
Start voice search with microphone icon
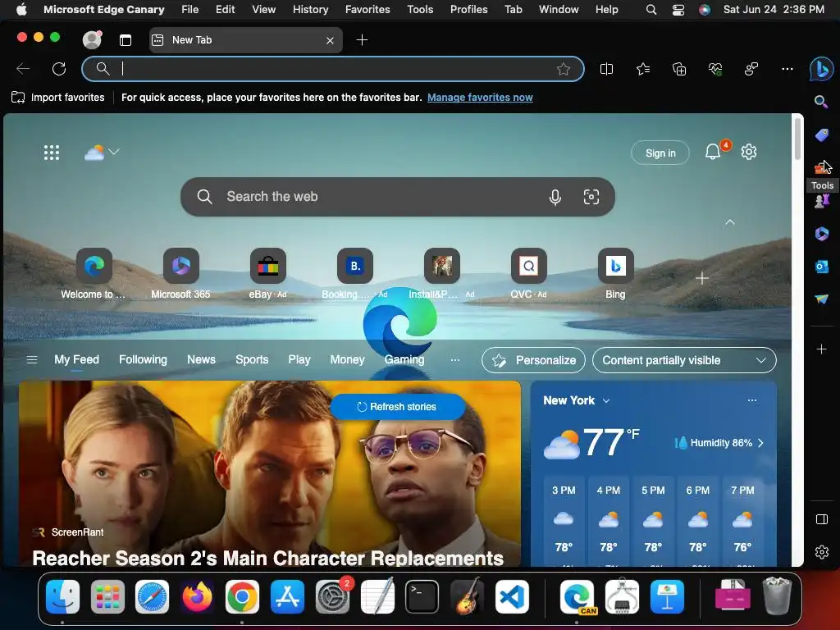coord(555,197)
